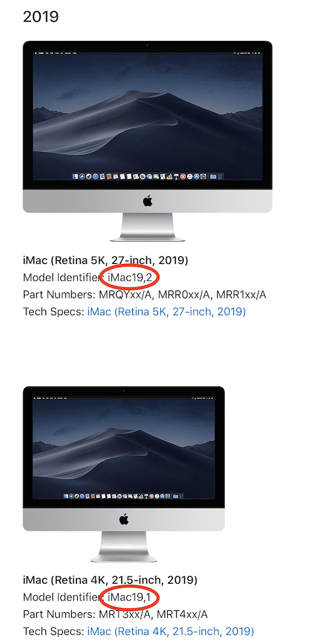Click the 27-inch iMac desktop wallpaper image

tap(148, 116)
